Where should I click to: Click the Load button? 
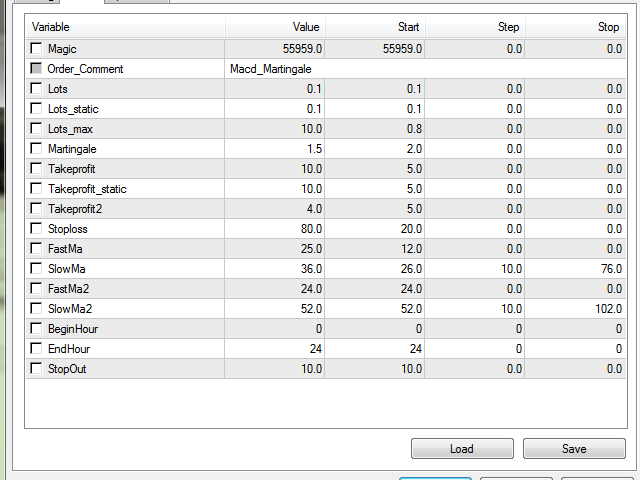pyautogui.click(x=462, y=449)
